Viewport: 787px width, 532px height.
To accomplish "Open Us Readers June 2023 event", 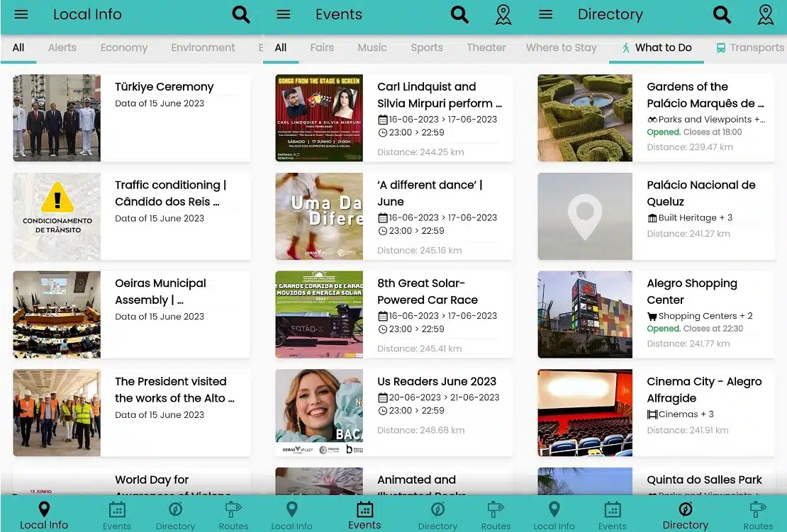I will [394, 413].
